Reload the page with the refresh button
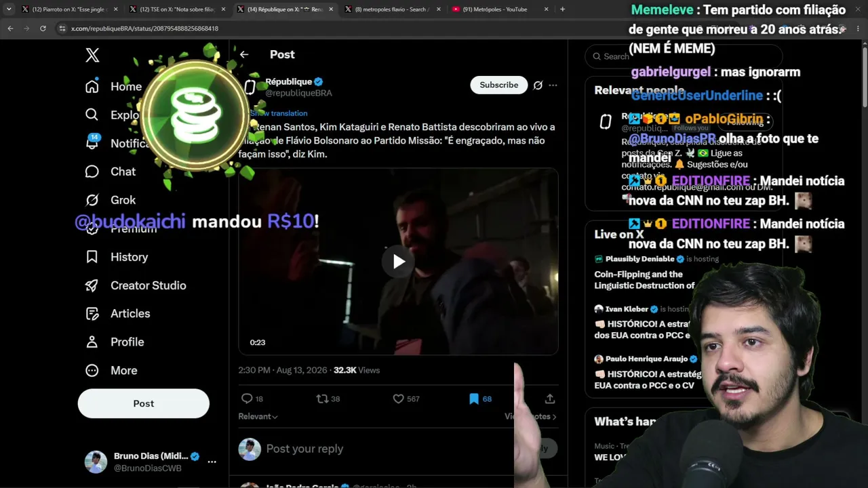The height and width of the screenshot is (488, 868). 43,28
